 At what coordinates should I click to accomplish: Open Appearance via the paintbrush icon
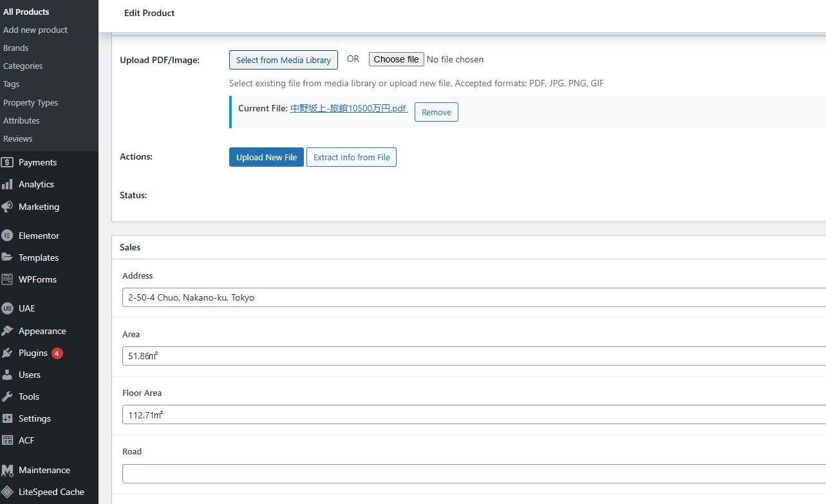[x=7, y=331]
